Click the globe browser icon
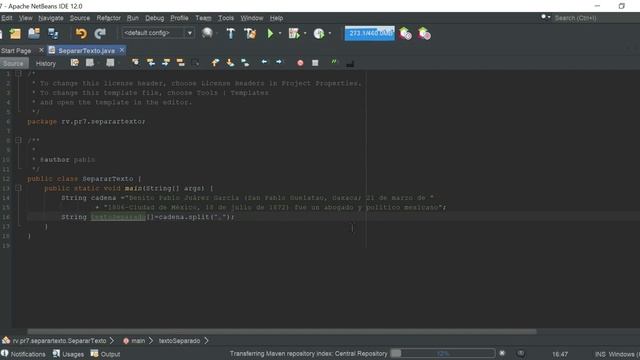This screenshot has width=640, height=360. click(207, 33)
